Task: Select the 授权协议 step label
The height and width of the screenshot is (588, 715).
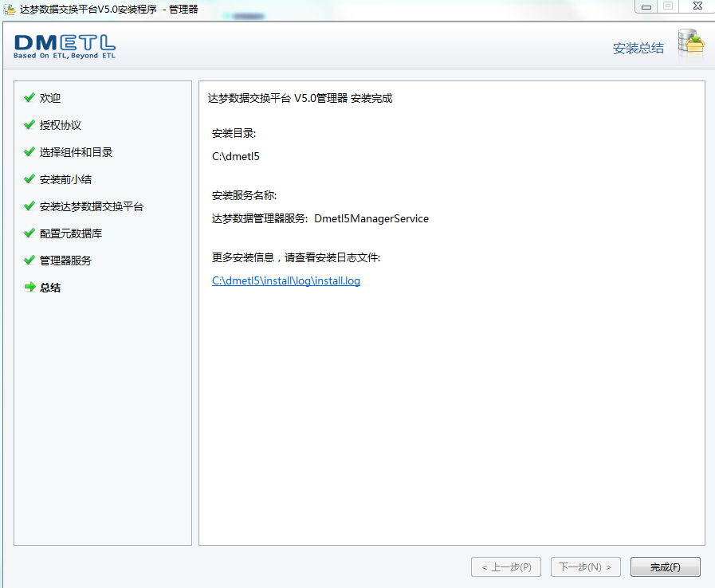Action: pos(61,125)
